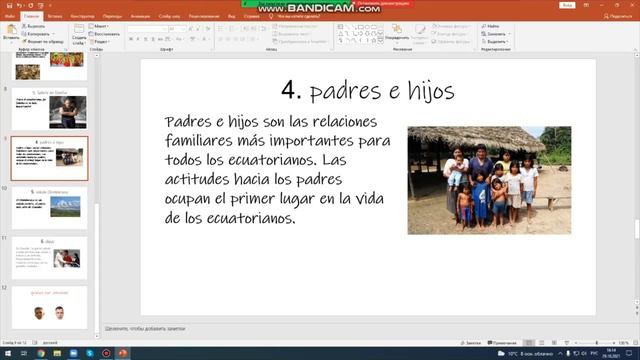Open Skype from the taskbar
This screenshot has width=640, height=360.
[x=90, y=353]
